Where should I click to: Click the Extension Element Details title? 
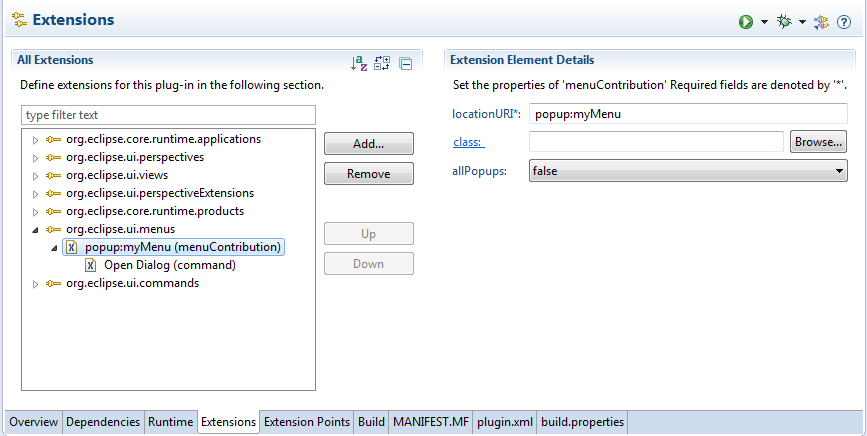point(522,60)
